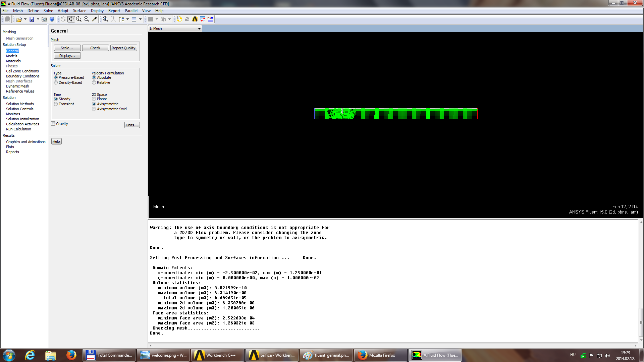Image resolution: width=644 pixels, height=362 pixels.
Task: Open the Define menu
Action: (x=33, y=11)
